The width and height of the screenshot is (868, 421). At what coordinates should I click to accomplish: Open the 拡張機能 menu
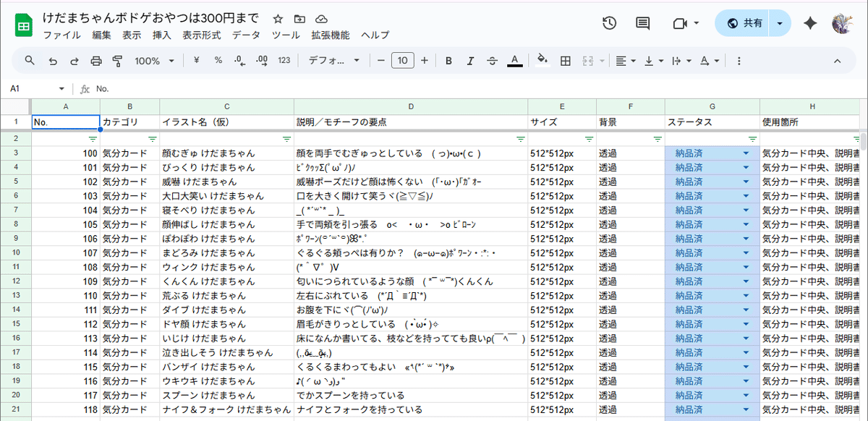tap(330, 35)
